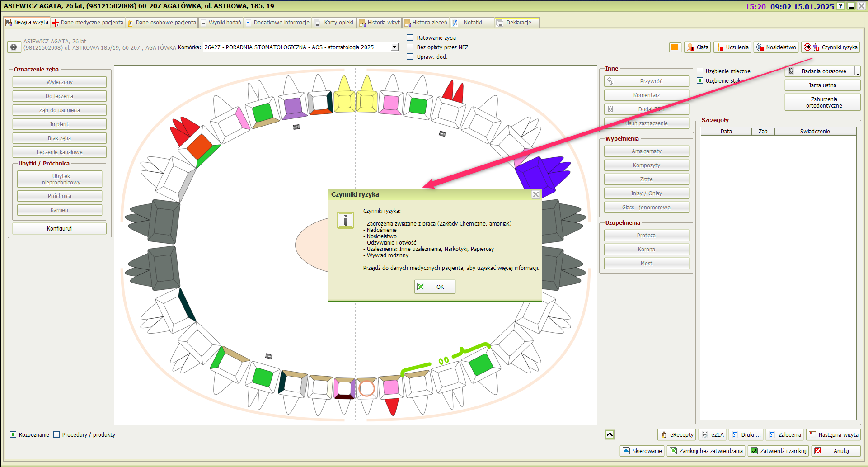Image resolution: width=868 pixels, height=467 pixels.
Task: Expand the Komórka clinic dropdown
Action: tap(394, 47)
